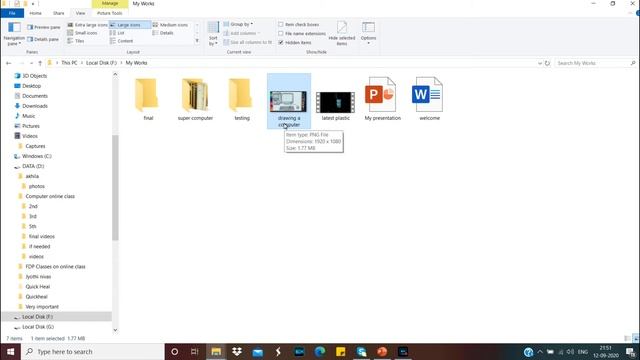The width and height of the screenshot is (640, 360).
Task: Switch to the Share ribbon tab
Action: 58,13
